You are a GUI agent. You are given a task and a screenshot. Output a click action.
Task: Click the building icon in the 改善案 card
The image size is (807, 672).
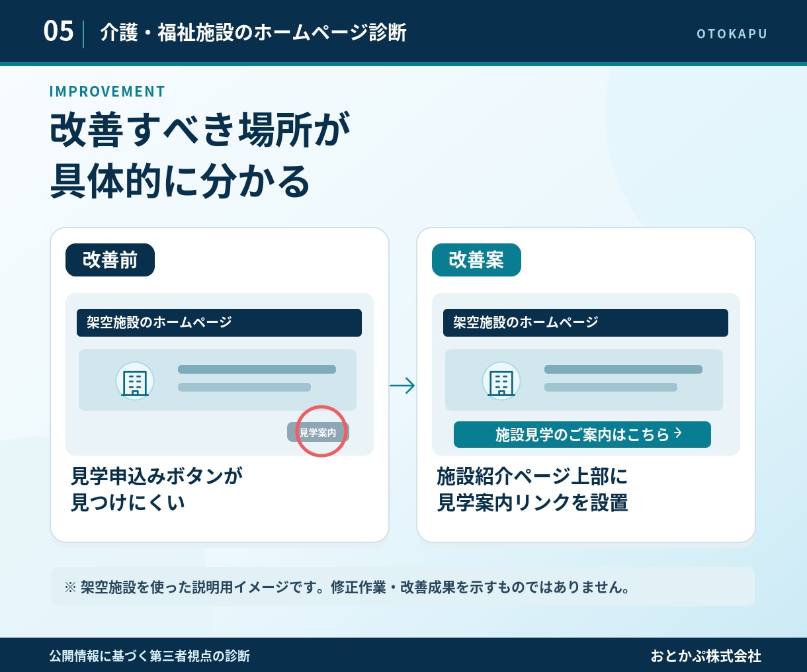501,381
